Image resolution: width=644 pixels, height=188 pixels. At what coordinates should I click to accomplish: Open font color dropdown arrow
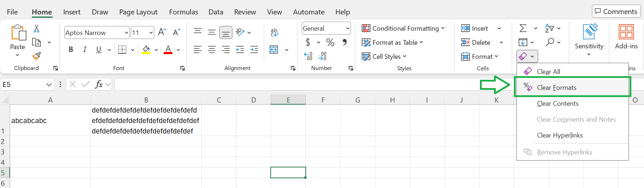point(178,50)
